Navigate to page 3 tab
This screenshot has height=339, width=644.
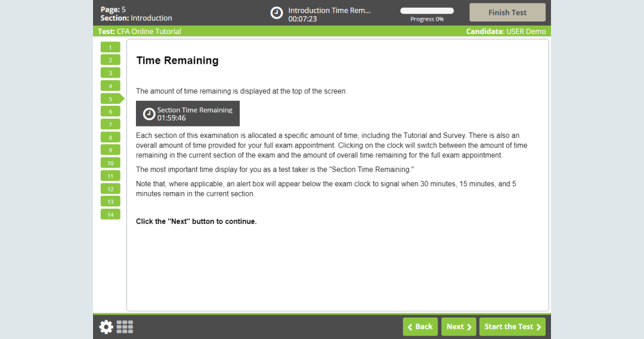click(x=110, y=73)
